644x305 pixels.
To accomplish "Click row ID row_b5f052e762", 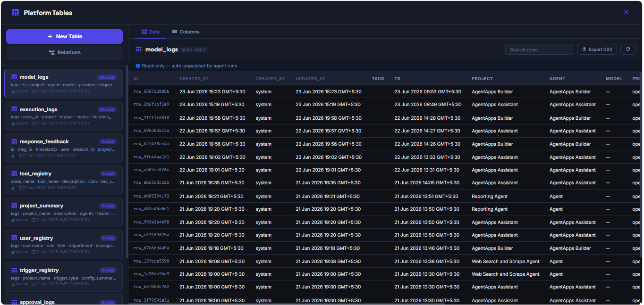I will point(151,287).
